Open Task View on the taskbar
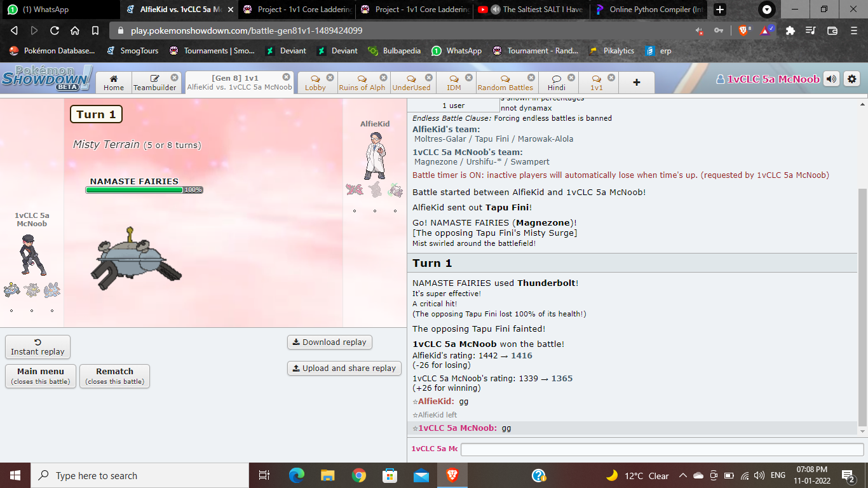Viewport: 868px width, 488px height. [x=265, y=475]
